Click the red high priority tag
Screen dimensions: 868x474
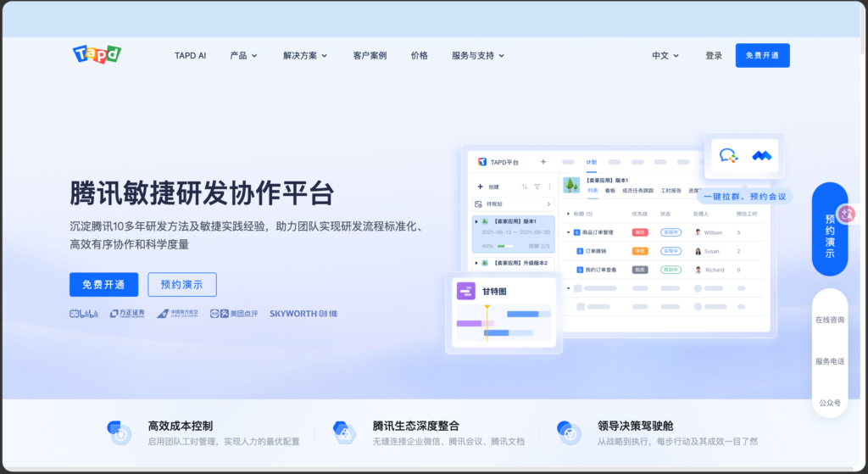point(640,232)
